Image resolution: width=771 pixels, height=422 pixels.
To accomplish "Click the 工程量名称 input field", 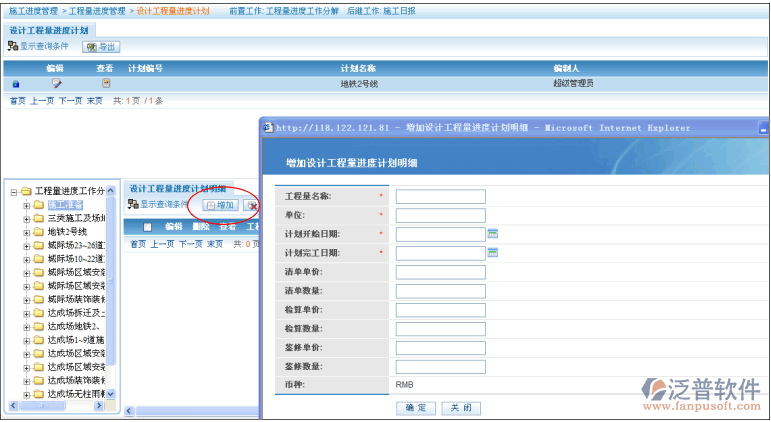I will [x=440, y=196].
